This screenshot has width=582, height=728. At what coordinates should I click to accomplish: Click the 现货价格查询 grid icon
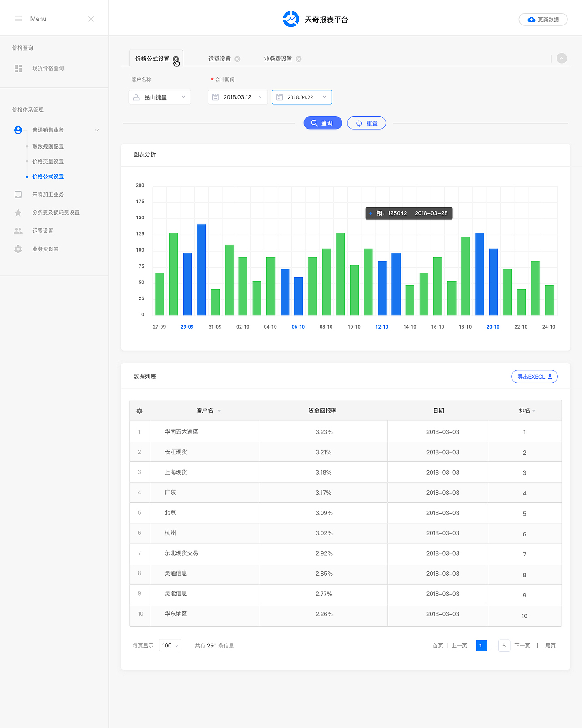18,68
